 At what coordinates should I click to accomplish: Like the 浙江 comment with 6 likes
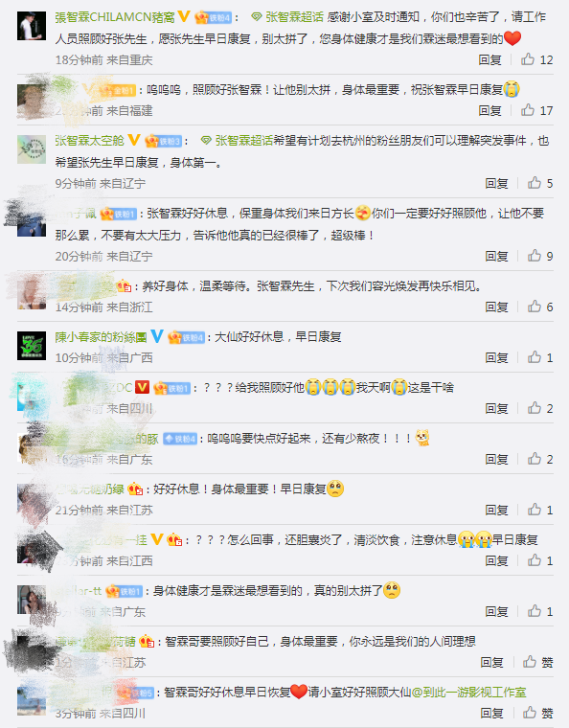point(535,307)
